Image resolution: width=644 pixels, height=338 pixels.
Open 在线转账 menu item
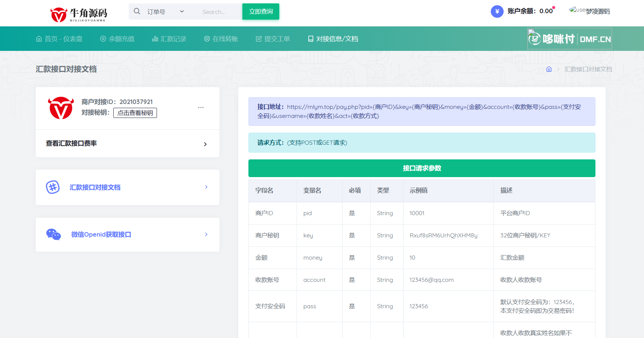click(221, 39)
